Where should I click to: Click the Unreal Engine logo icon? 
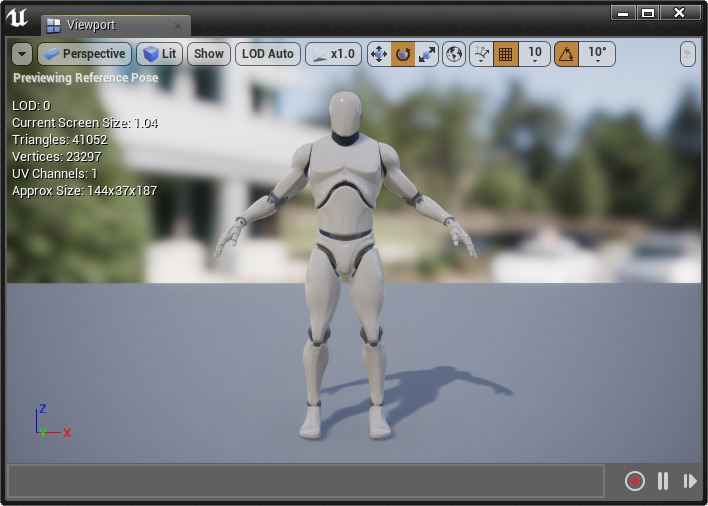tap(18, 18)
